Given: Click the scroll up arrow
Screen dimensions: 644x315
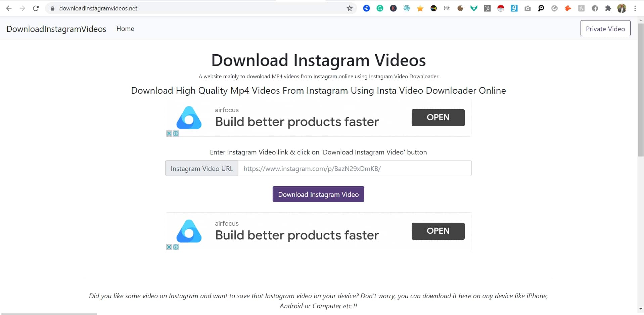Looking at the screenshot, I should click(641, 20).
